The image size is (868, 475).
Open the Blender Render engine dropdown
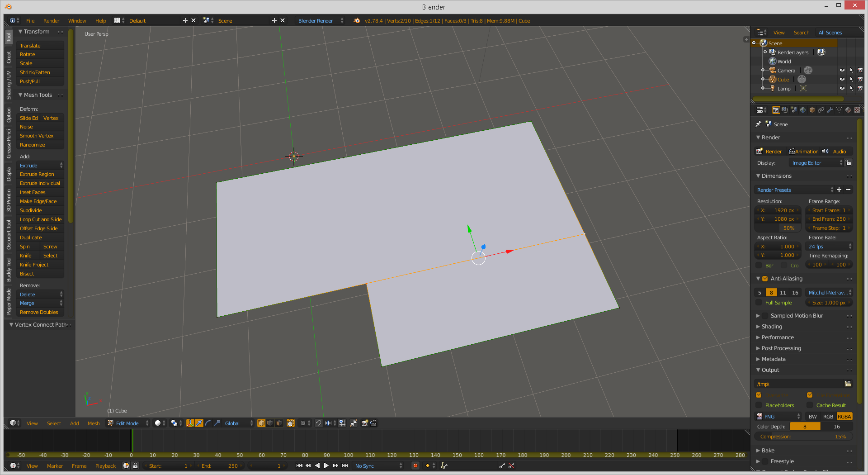tap(321, 20)
